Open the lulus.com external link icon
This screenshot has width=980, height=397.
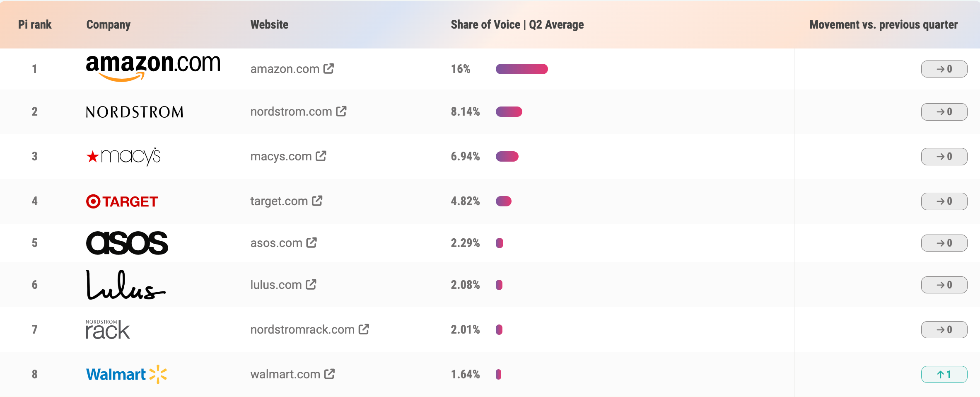(x=311, y=284)
